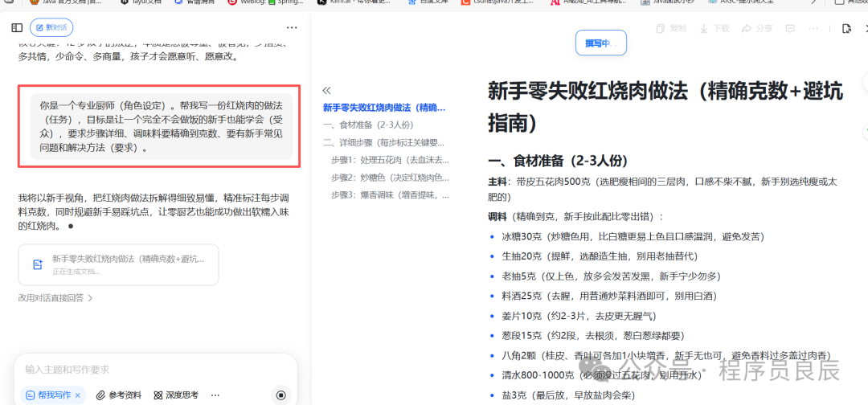This screenshot has height=405, width=868.
Task: Click the 冰糖30克 bullet line
Action: [633, 236]
